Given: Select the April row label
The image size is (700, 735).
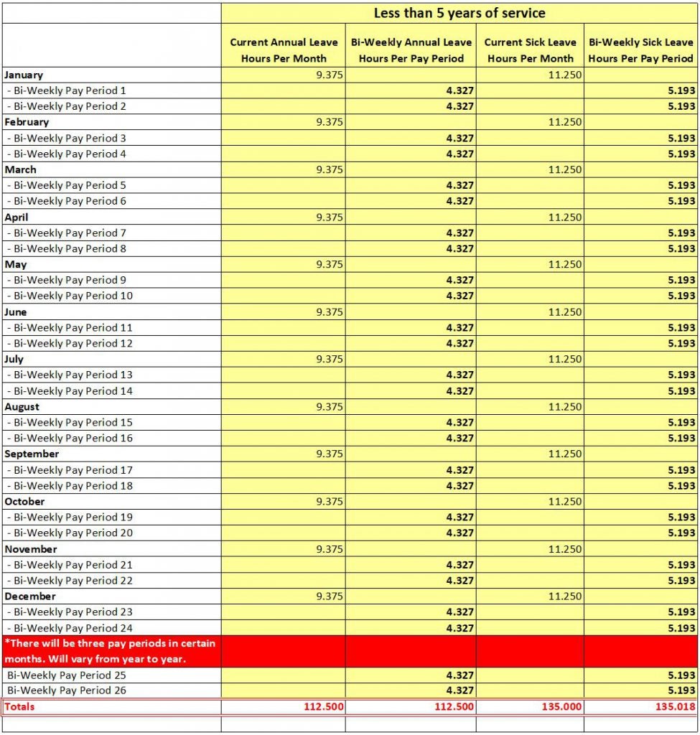Looking at the screenshot, I should click(17, 217).
